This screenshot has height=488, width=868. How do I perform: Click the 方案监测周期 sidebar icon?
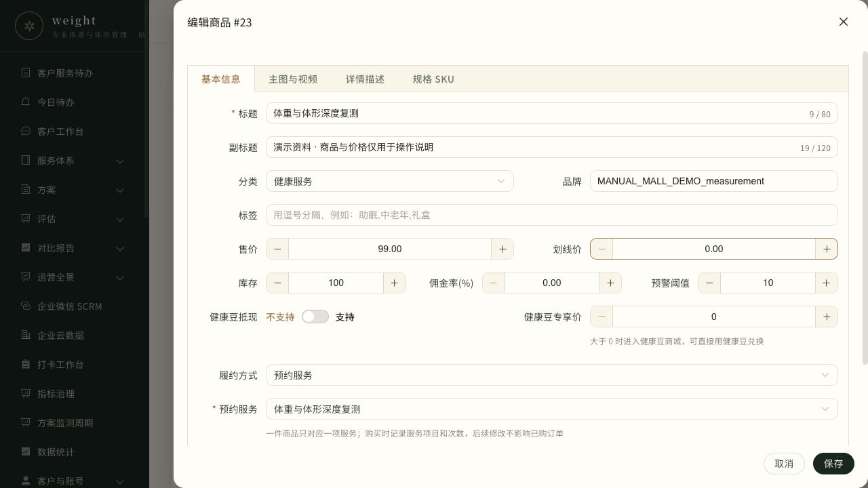click(26, 422)
